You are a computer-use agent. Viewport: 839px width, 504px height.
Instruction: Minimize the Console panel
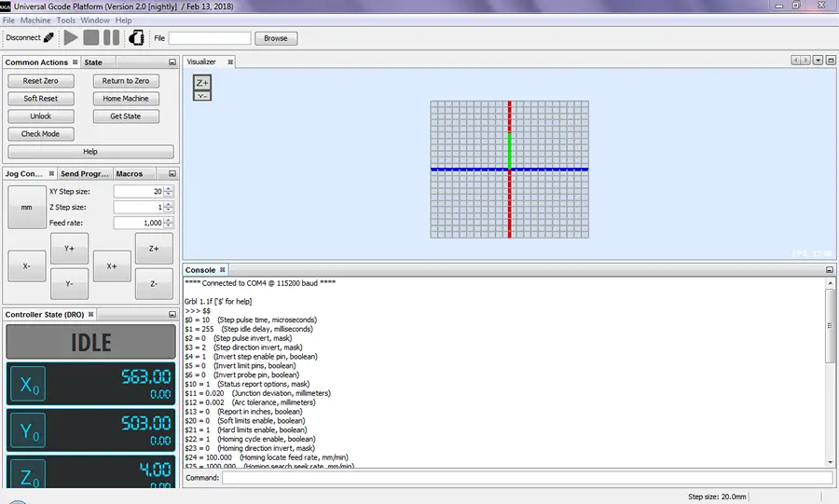coord(830,270)
